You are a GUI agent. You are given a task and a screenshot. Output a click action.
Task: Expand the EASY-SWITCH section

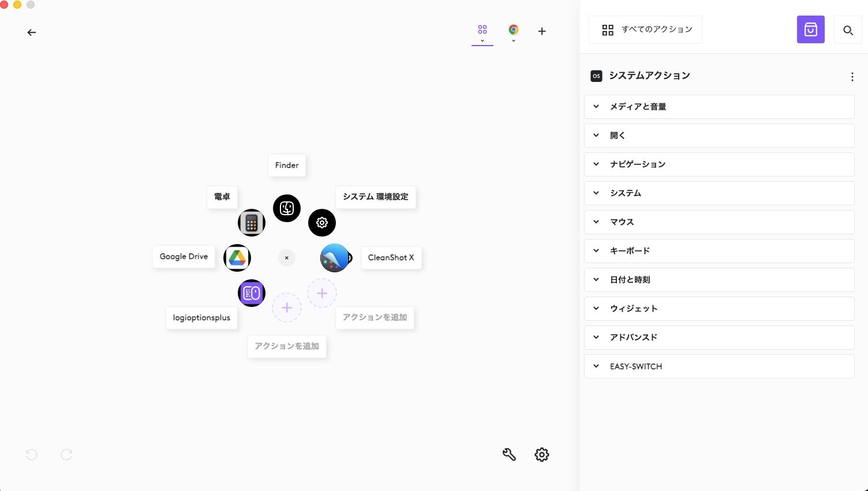click(719, 366)
